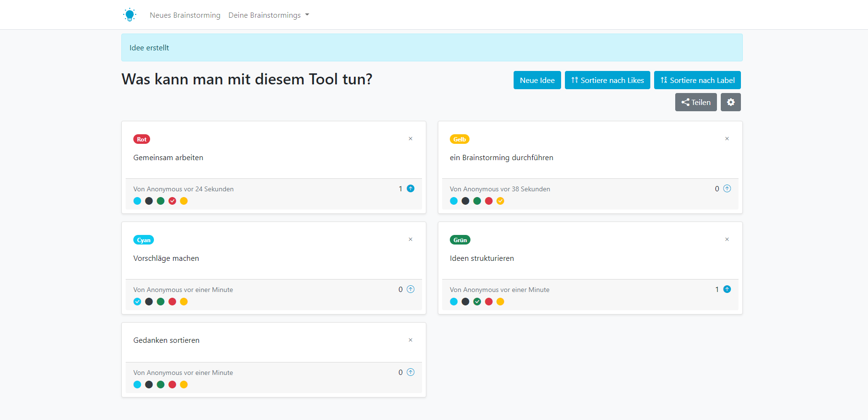Image resolution: width=868 pixels, height=420 pixels.
Task: Open Neues Brainstorming page
Action: coord(185,15)
